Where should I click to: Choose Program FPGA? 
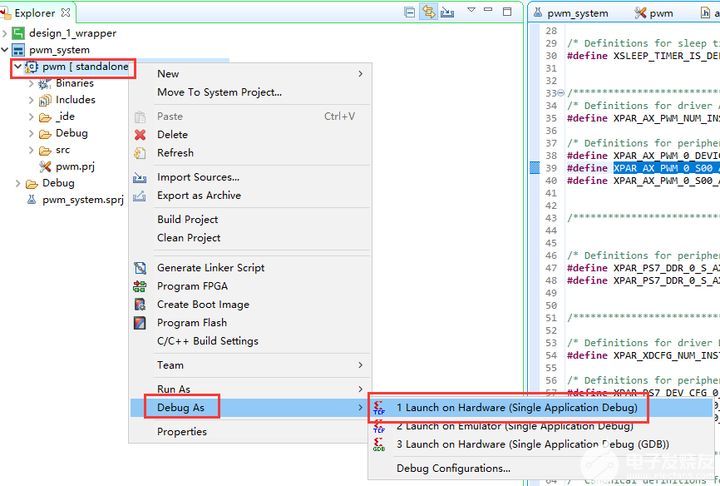tap(251, 286)
